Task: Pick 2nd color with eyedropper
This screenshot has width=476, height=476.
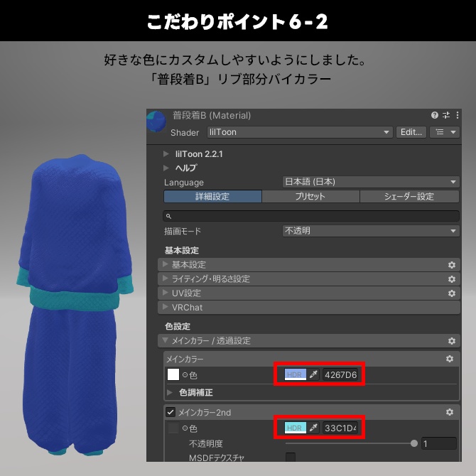Action: (313, 428)
